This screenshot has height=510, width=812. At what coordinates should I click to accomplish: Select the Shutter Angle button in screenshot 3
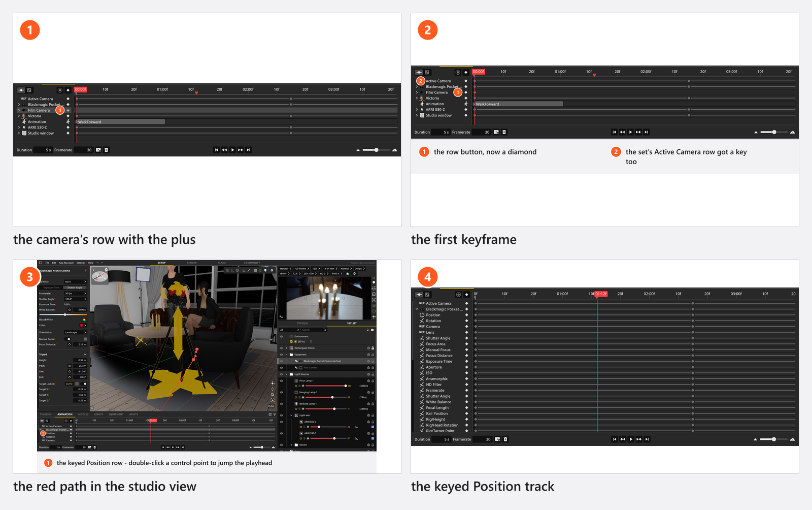pos(75,288)
